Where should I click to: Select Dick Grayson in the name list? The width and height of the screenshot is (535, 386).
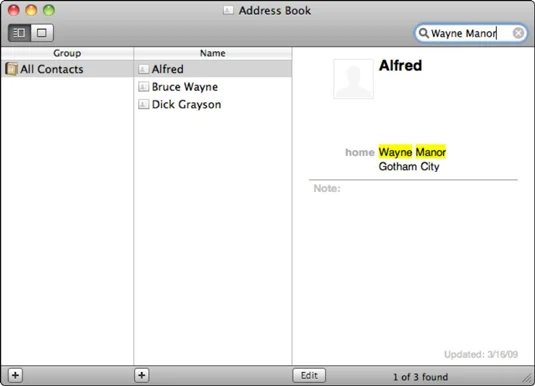pyautogui.click(x=213, y=104)
